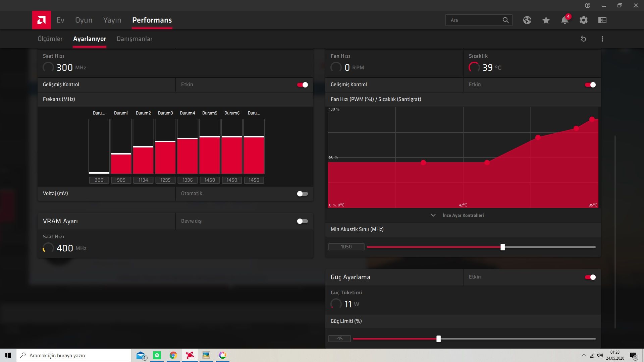
Task: Open Chrome from the taskbar
Action: [173, 355]
